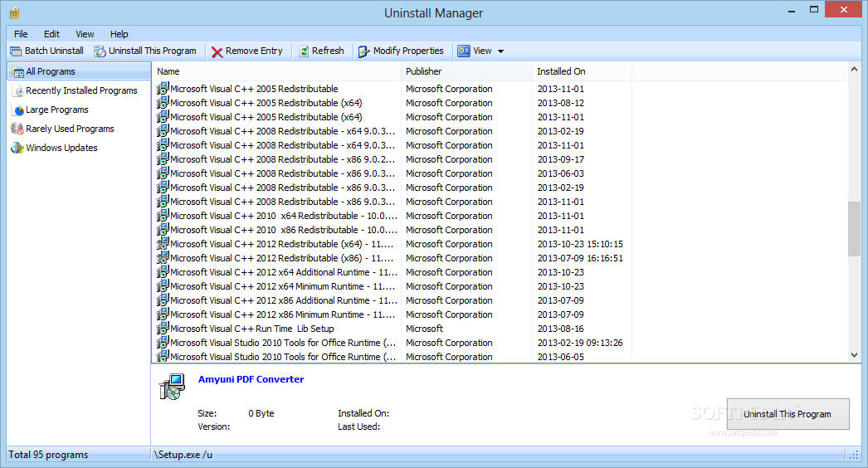Select Recently Installed Programs category
Image resolution: width=868 pixels, height=468 pixels.
[81, 90]
